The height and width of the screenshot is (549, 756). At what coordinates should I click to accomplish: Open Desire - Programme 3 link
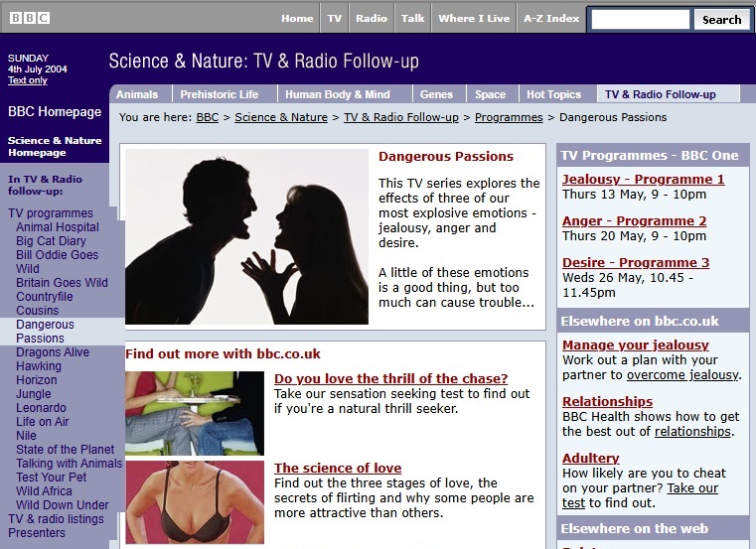point(636,263)
